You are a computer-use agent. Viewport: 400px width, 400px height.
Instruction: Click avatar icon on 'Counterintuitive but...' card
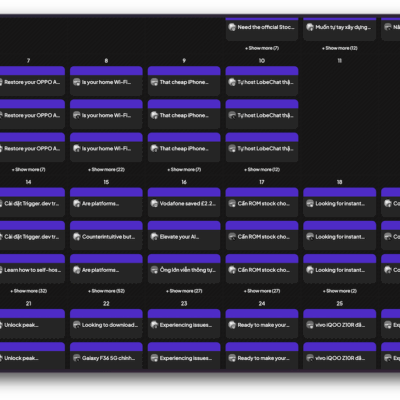[77, 237]
